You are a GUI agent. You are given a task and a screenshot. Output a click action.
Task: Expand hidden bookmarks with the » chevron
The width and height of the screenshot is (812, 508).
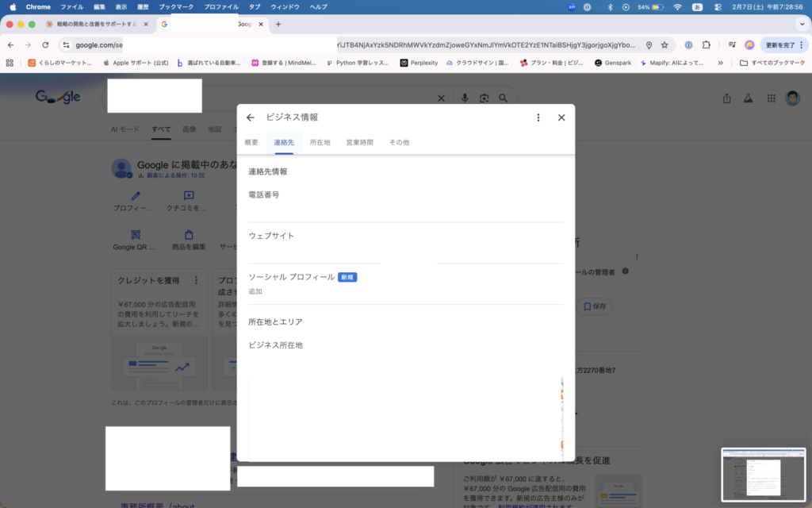[x=720, y=63]
